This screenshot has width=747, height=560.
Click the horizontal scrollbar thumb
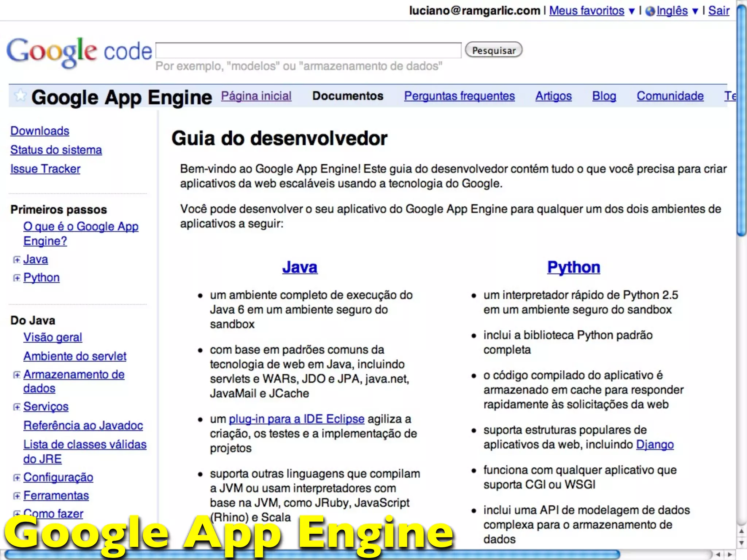click(x=312, y=555)
